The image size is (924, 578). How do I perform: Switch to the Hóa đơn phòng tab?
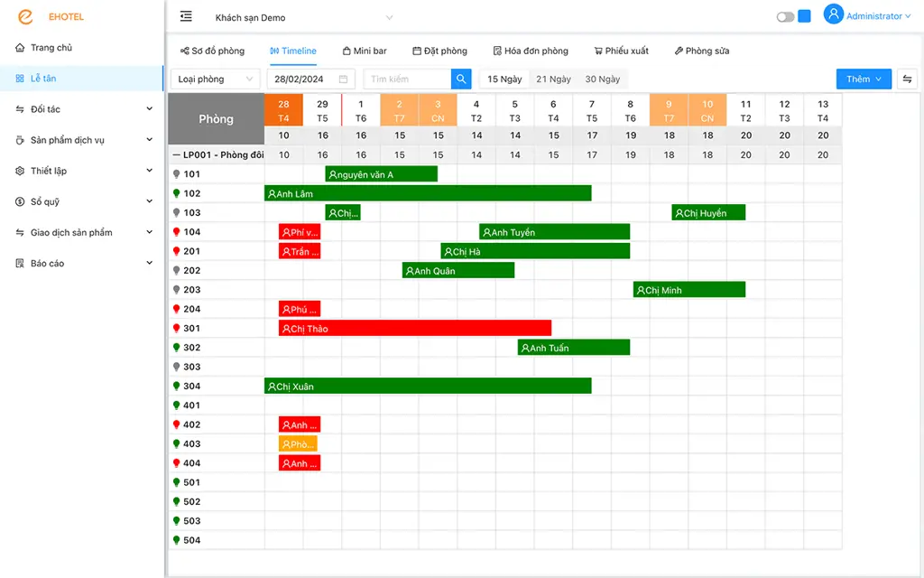[531, 51]
